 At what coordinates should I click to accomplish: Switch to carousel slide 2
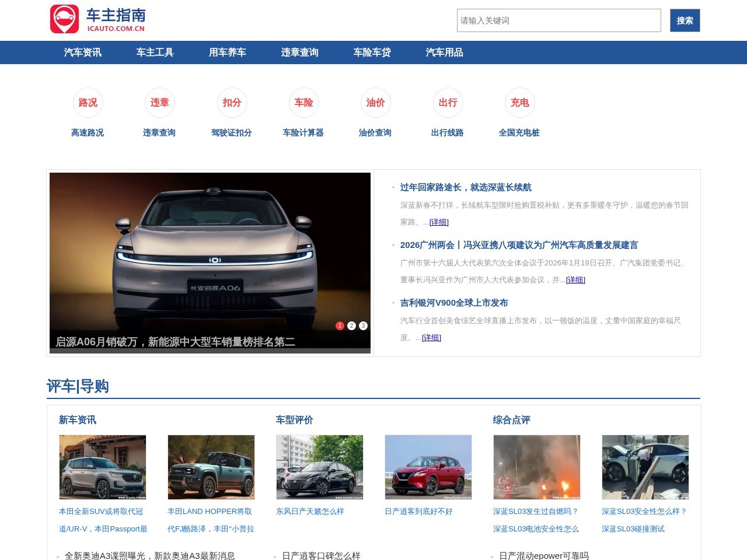pyautogui.click(x=351, y=325)
